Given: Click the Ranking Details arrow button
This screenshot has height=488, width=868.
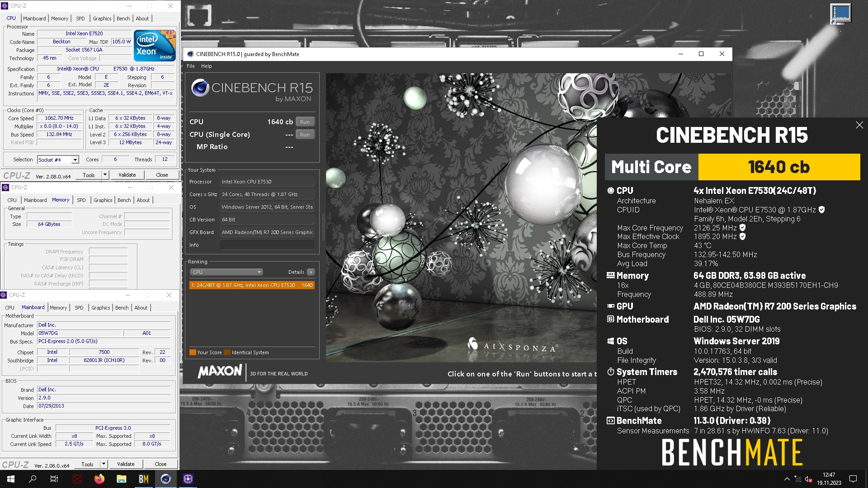Looking at the screenshot, I should [311, 272].
